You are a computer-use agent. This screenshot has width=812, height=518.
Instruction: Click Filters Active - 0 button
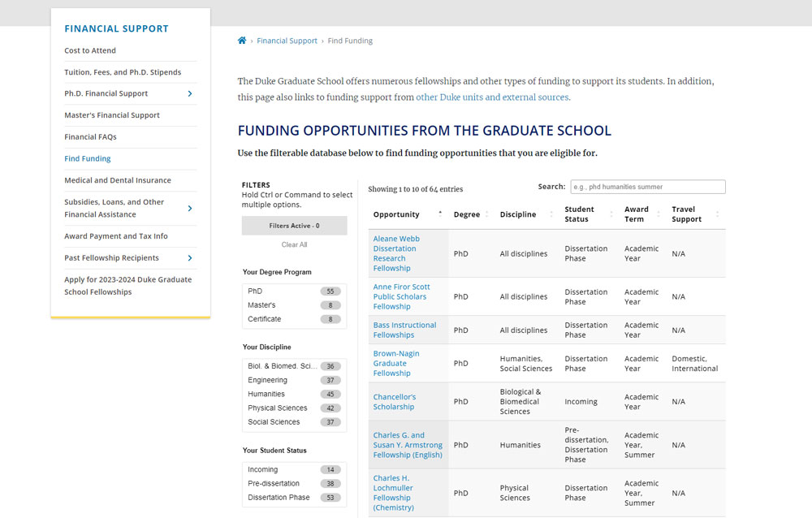(294, 226)
